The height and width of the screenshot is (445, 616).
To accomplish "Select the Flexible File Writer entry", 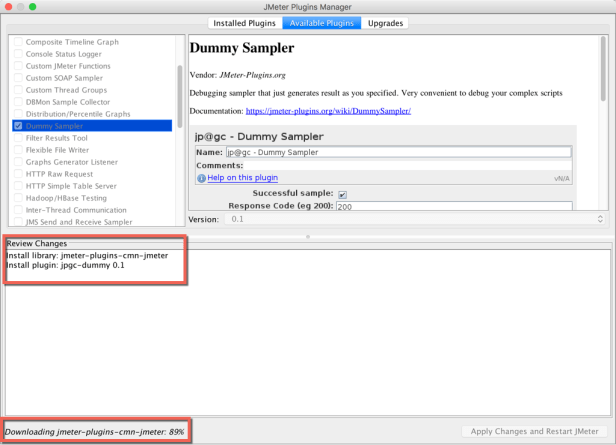I will (57, 150).
